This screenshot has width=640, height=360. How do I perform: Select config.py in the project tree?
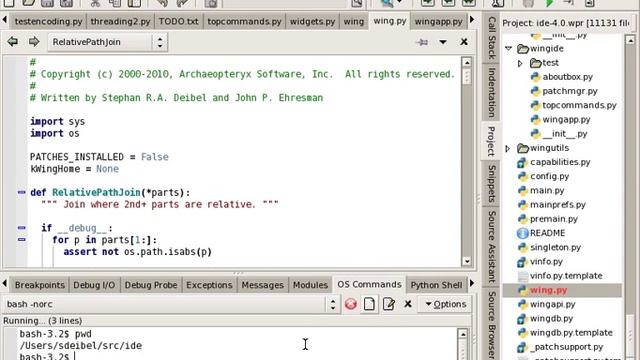click(549, 176)
